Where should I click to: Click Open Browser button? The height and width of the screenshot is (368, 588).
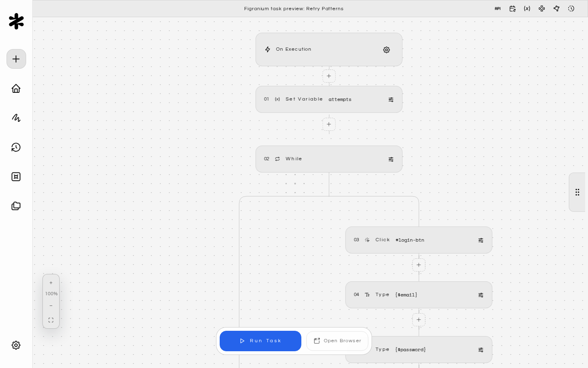(x=337, y=341)
